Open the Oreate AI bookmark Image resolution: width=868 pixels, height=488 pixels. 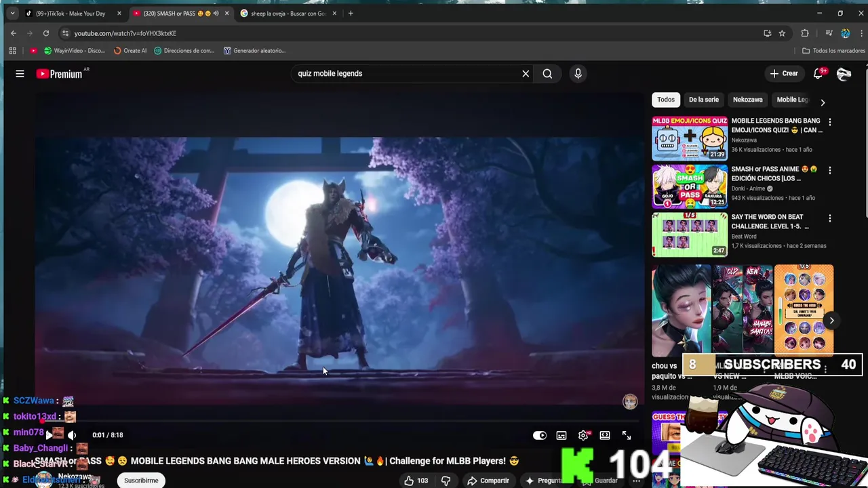point(130,51)
